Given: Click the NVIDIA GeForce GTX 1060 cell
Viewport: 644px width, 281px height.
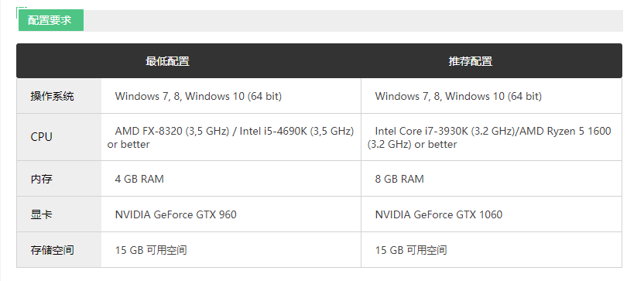Looking at the screenshot, I should coord(492,214).
